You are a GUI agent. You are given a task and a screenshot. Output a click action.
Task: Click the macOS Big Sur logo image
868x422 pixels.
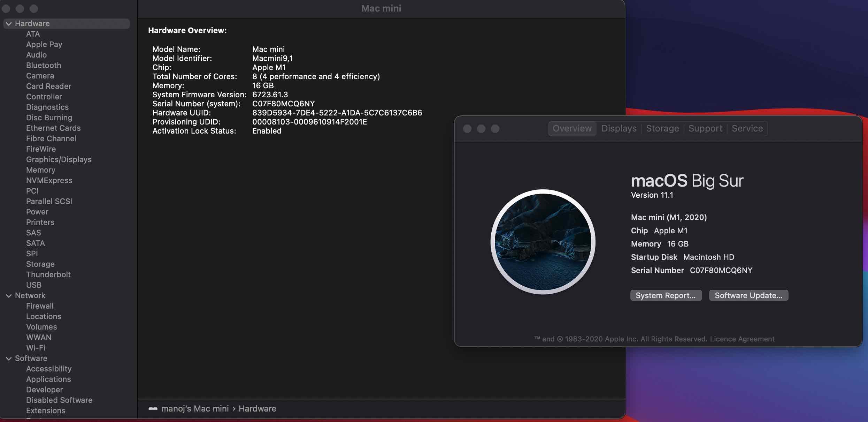543,242
